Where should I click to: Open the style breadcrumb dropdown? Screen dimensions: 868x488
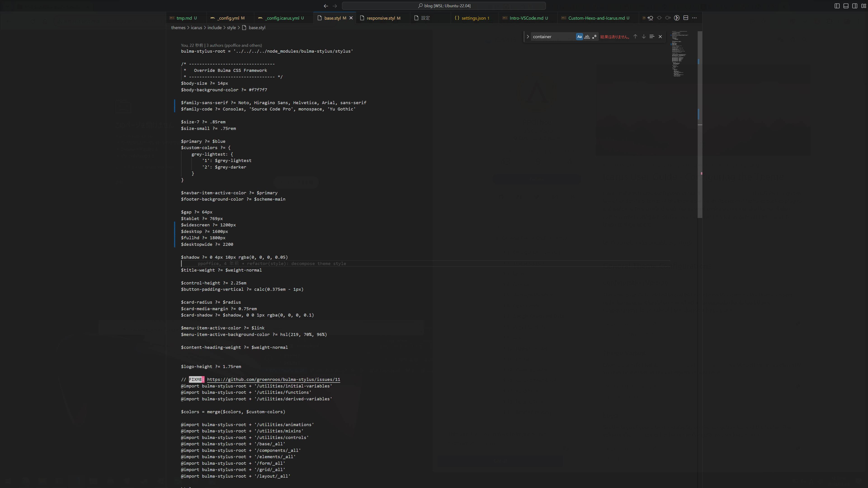coord(231,28)
